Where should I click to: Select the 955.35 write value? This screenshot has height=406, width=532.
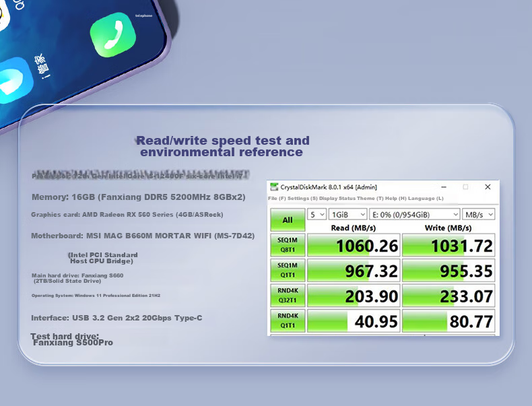click(x=448, y=270)
